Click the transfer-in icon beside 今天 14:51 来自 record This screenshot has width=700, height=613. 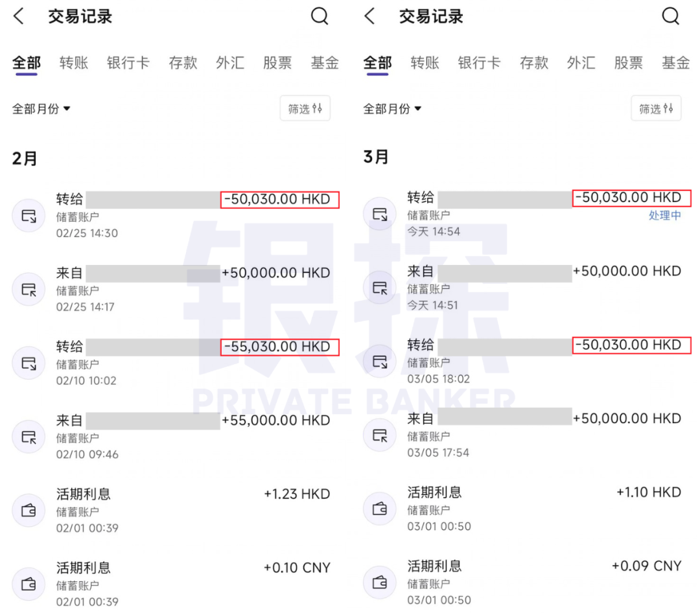380,289
